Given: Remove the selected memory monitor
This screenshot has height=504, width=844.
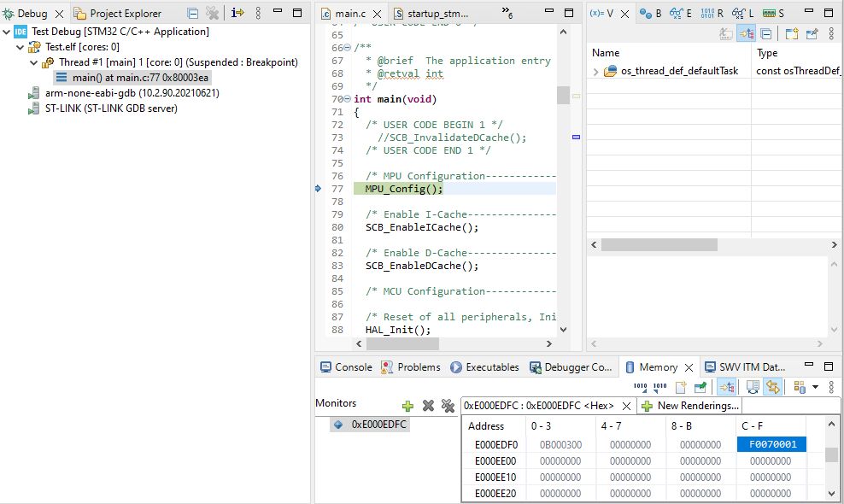Looking at the screenshot, I should point(428,406).
